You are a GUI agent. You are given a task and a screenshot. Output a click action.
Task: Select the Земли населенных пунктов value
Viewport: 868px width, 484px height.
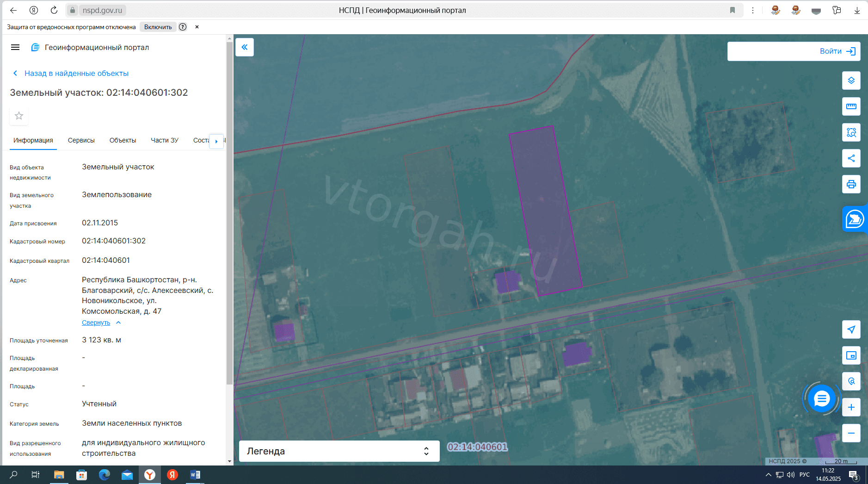pyautogui.click(x=132, y=423)
